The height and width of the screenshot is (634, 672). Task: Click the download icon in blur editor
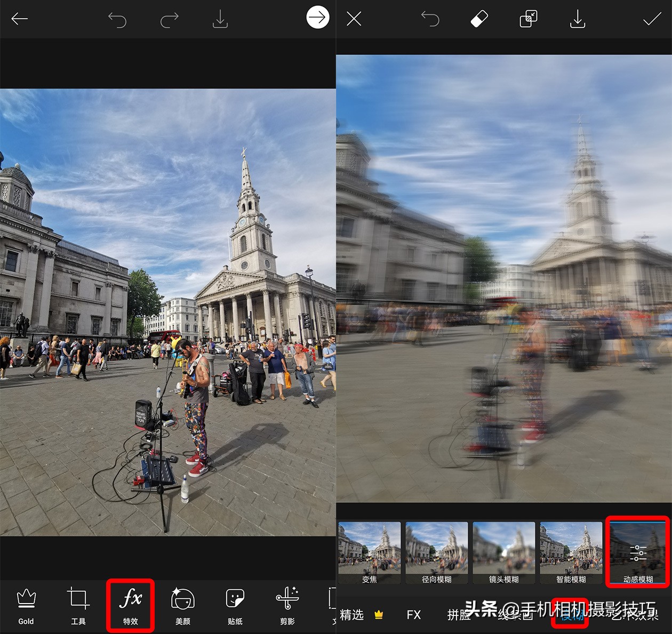coord(577,20)
